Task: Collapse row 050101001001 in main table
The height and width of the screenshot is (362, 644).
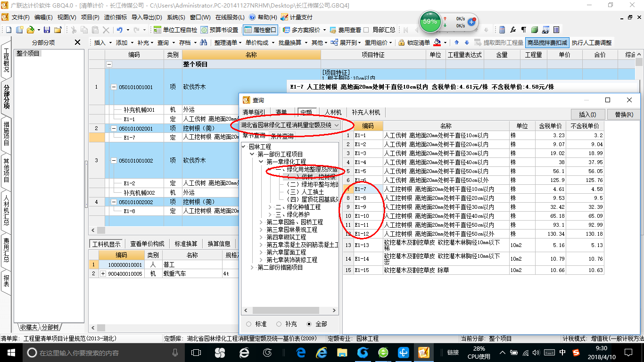Action: click(x=114, y=87)
